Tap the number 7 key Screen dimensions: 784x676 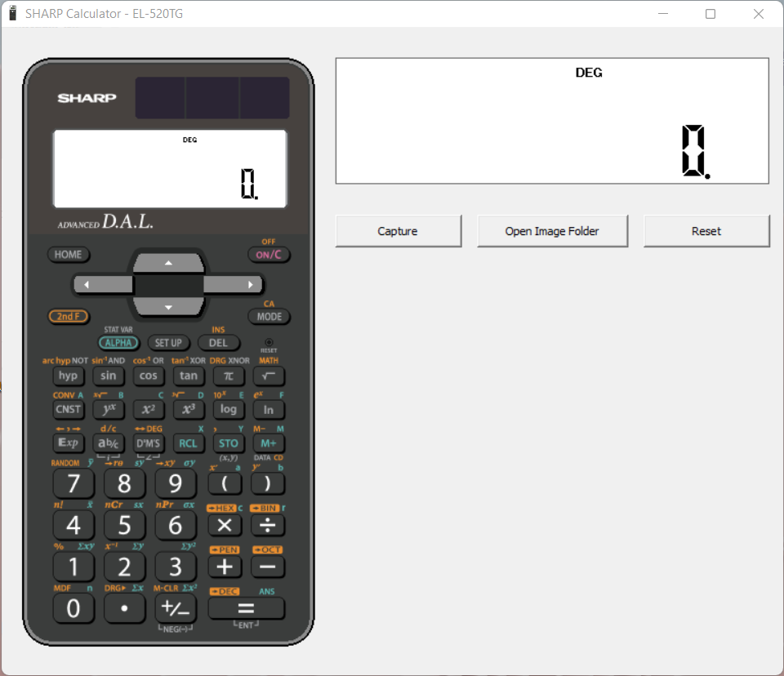point(73,484)
